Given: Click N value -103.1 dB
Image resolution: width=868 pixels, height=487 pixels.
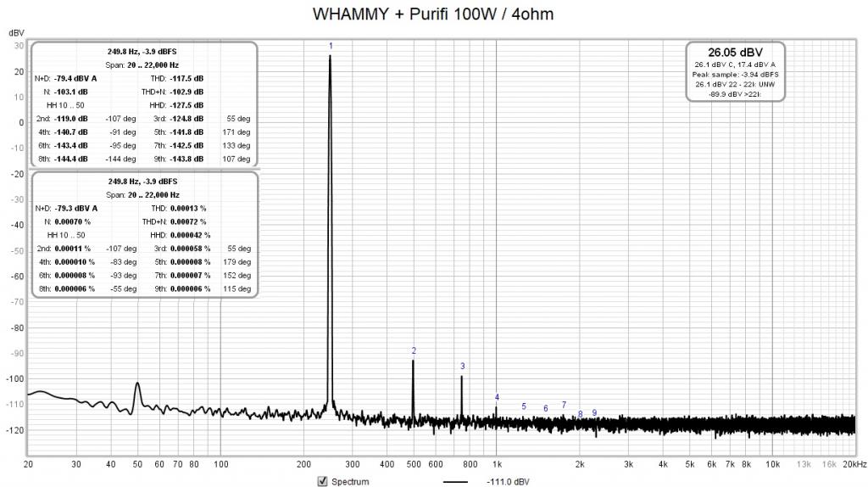Looking at the screenshot, I should [71, 92].
